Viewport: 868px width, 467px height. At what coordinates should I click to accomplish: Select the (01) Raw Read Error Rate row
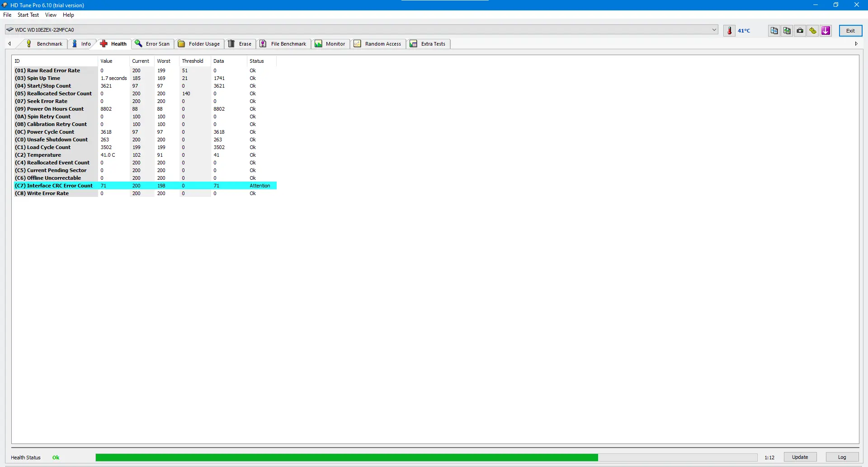[145, 70]
